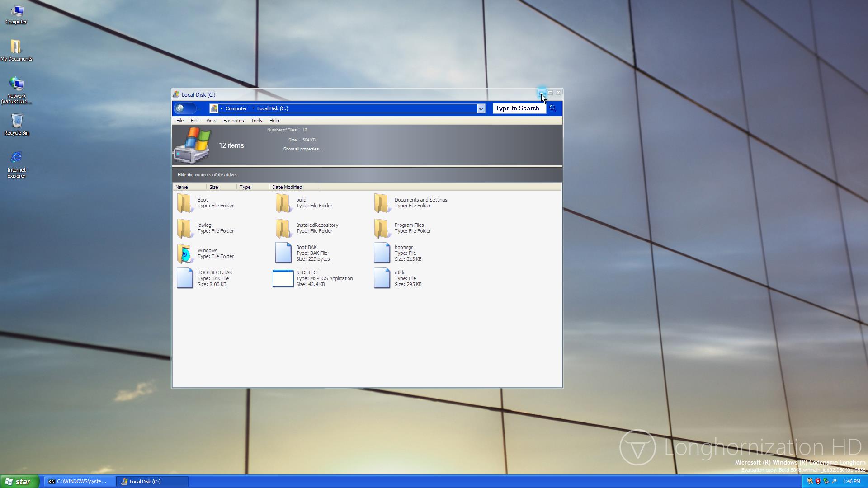Expand the Computer breadcrumb dropdown arrow
This screenshot has width=868, height=488.
[x=222, y=109]
